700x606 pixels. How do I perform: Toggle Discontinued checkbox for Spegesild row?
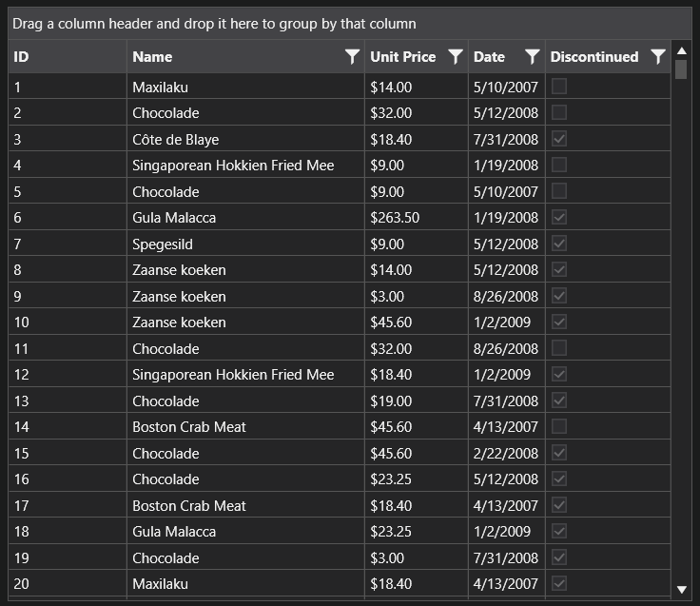click(559, 244)
